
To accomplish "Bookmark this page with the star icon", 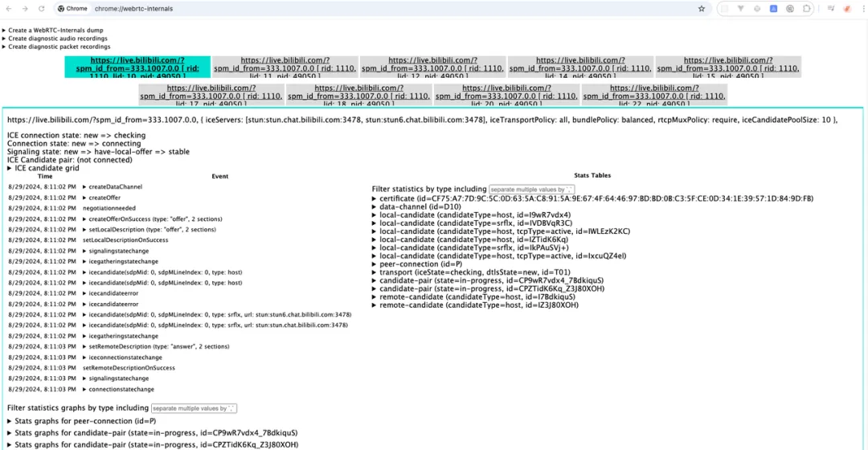I will [702, 9].
